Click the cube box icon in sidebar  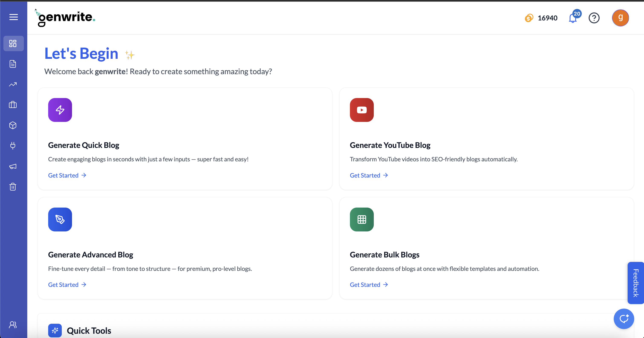(x=13, y=125)
